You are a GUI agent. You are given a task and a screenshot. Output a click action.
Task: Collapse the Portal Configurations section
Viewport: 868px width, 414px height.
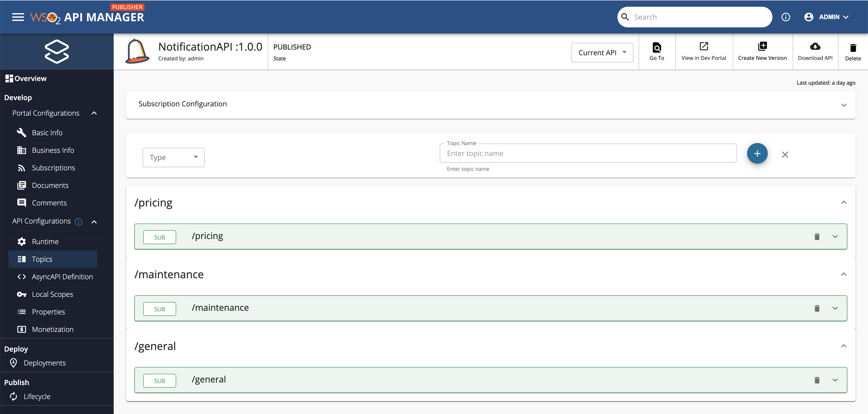[94, 113]
